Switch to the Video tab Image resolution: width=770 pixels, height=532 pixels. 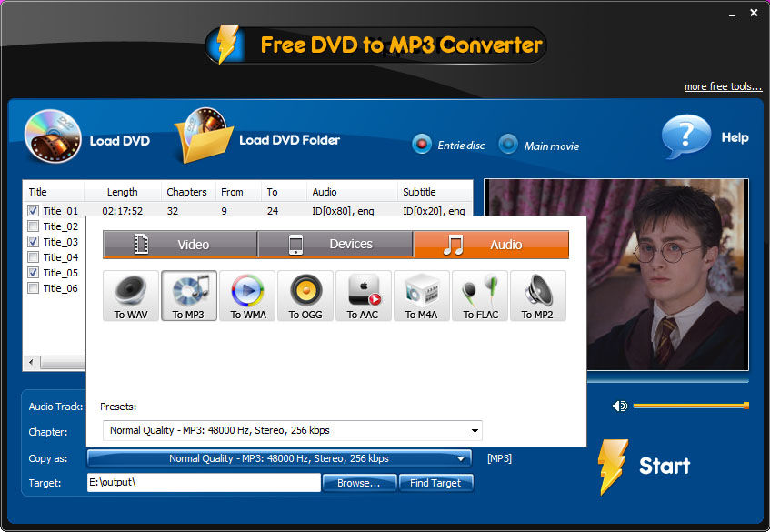coord(180,244)
